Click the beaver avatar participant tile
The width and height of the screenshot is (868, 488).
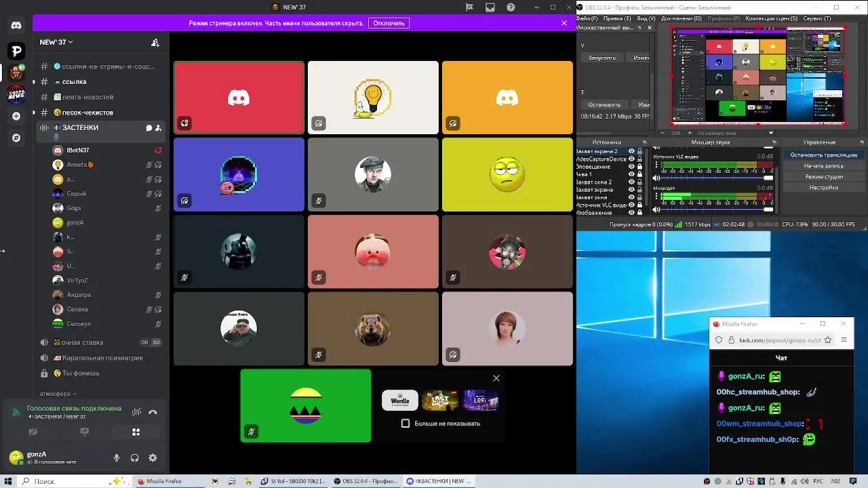[373, 329]
